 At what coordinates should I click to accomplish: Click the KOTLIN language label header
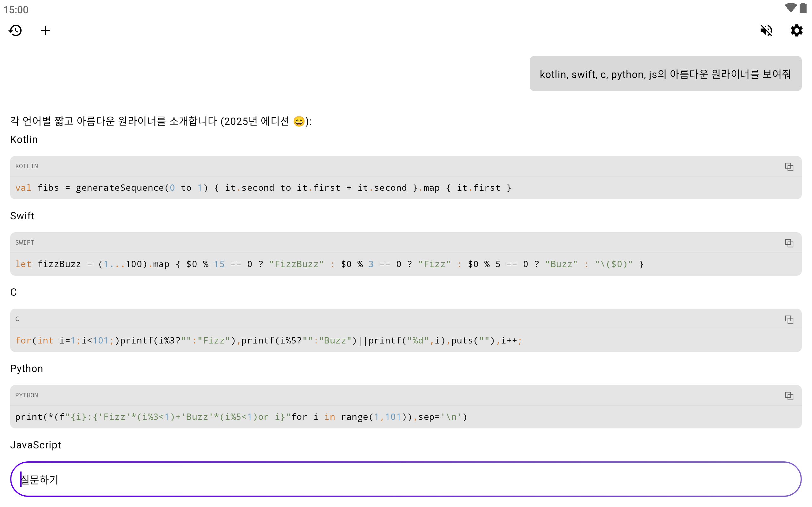pos(27,166)
